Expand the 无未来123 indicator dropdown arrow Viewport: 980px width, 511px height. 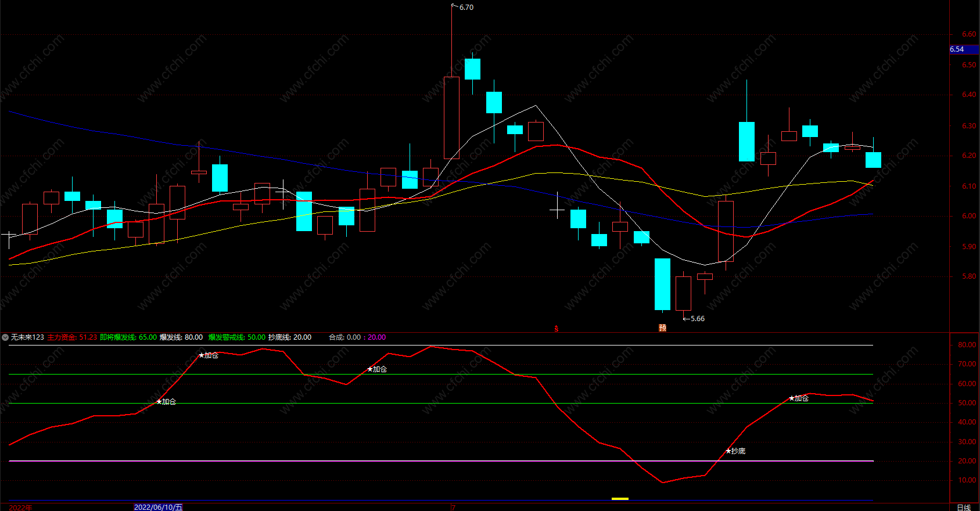(x=5, y=337)
